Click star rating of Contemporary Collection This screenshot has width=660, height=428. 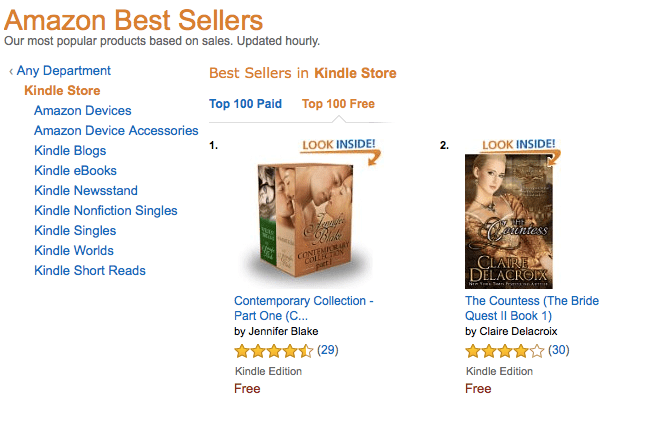click(x=273, y=351)
